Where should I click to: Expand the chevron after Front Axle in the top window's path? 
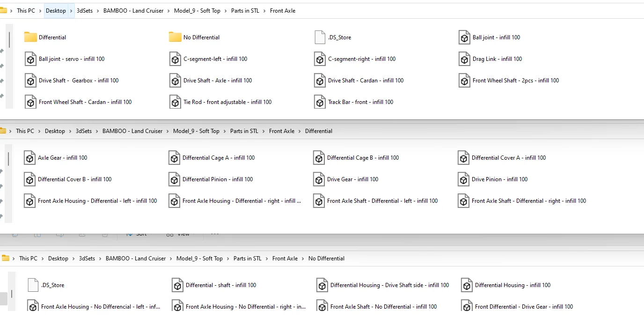coord(302,11)
